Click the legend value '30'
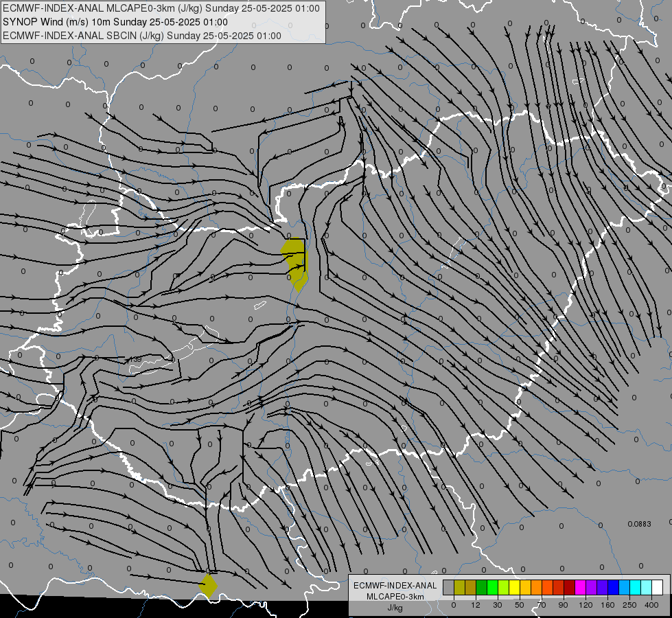This screenshot has height=618, width=672. [x=498, y=605]
